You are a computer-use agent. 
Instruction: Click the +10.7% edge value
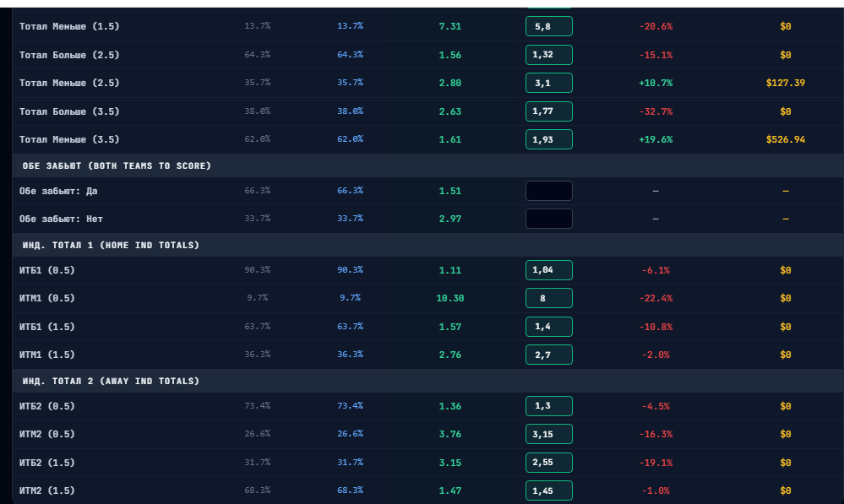656,83
